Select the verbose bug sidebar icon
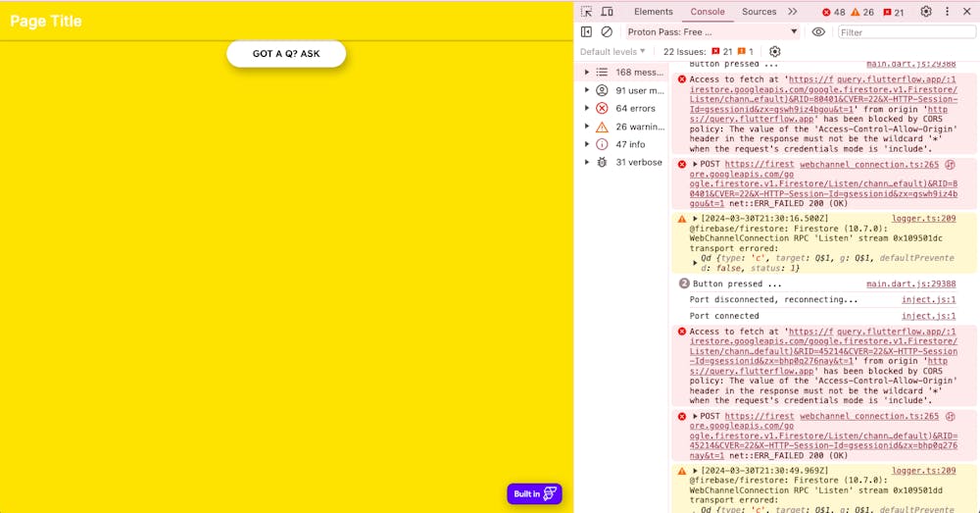The height and width of the screenshot is (513, 980). click(602, 162)
